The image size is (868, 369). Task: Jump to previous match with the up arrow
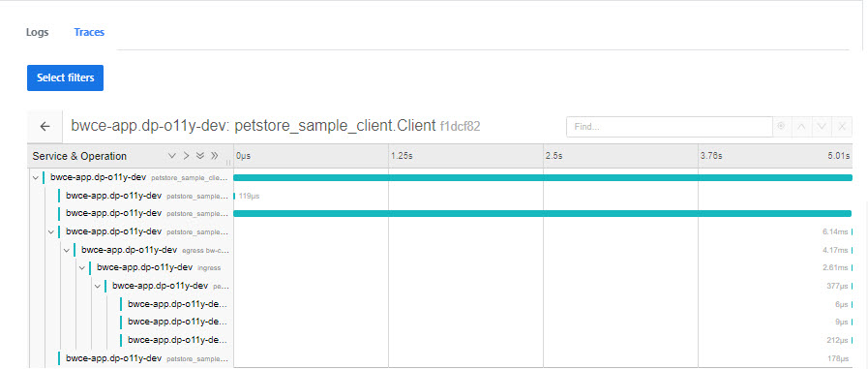(x=801, y=126)
